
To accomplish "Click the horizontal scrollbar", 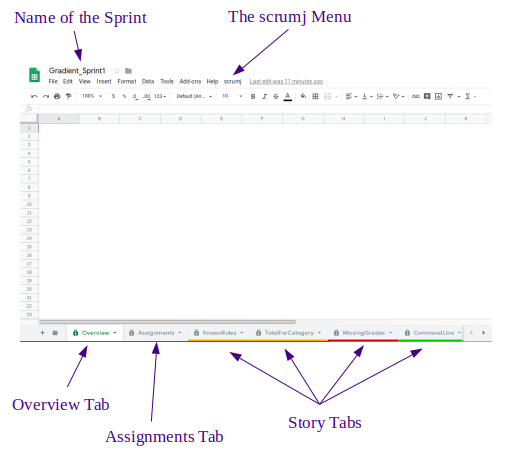I will pyautogui.click(x=167, y=322).
